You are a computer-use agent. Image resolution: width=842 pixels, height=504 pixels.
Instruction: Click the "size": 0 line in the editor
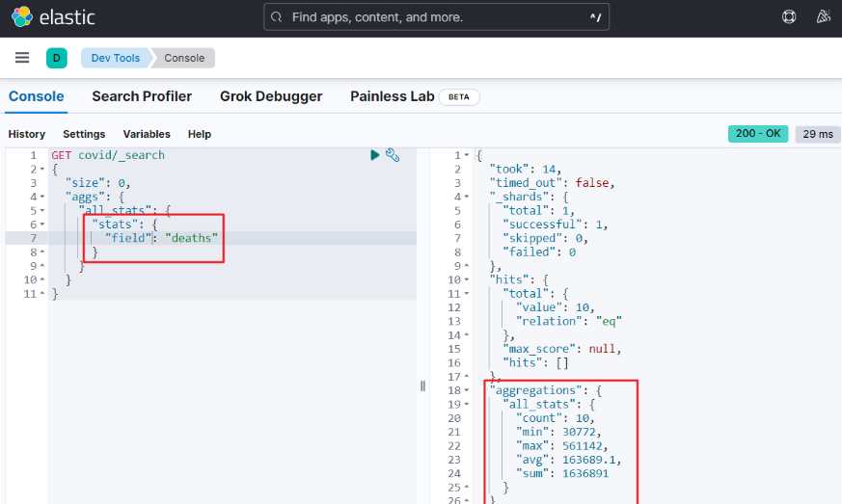point(97,183)
